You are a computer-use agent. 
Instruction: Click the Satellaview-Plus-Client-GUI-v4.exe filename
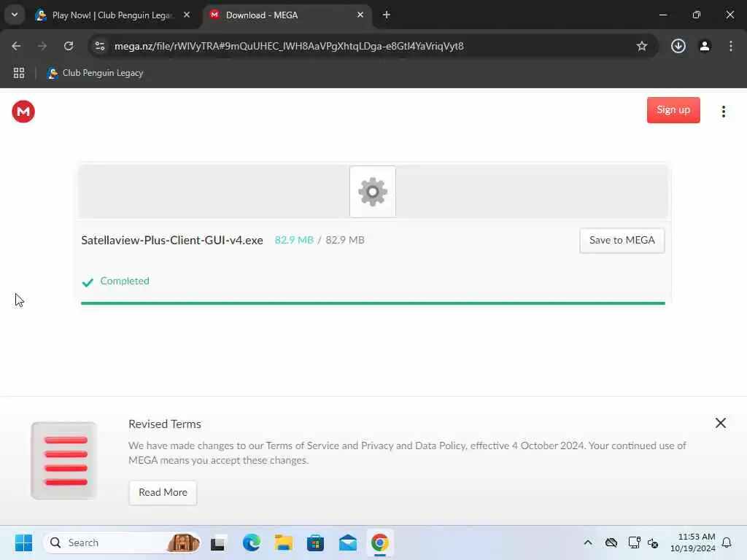pos(172,240)
